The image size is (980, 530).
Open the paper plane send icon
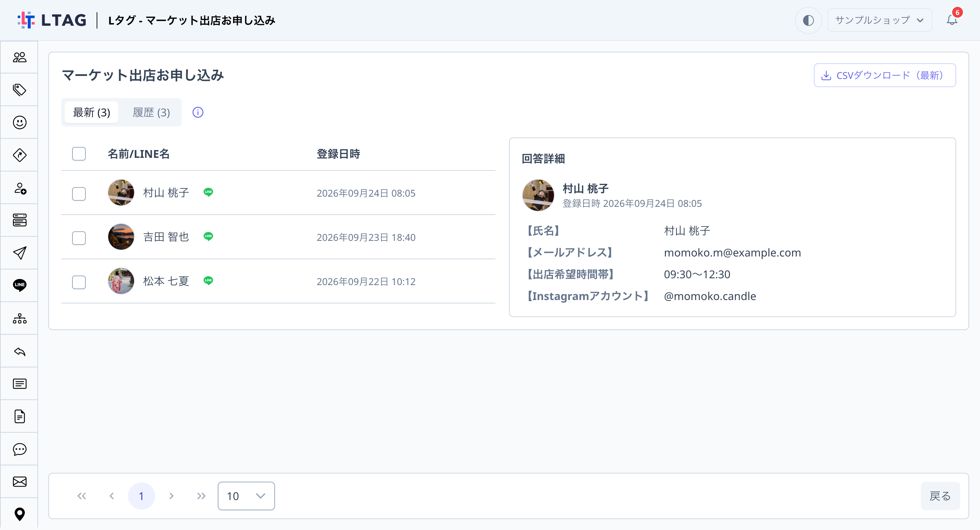(x=19, y=253)
